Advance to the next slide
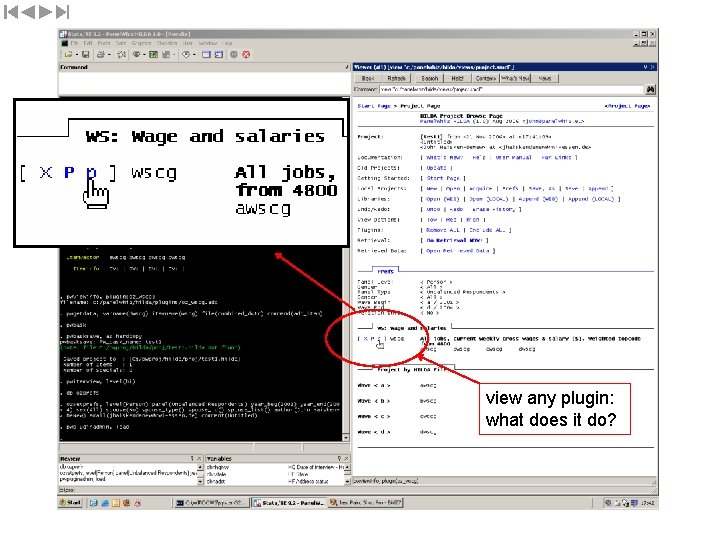Image resolution: width=720 pixels, height=540 pixels. point(45,12)
